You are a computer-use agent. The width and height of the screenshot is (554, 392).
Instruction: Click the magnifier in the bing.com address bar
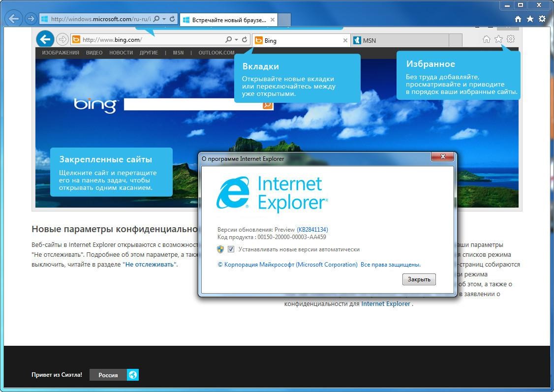tap(229, 39)
